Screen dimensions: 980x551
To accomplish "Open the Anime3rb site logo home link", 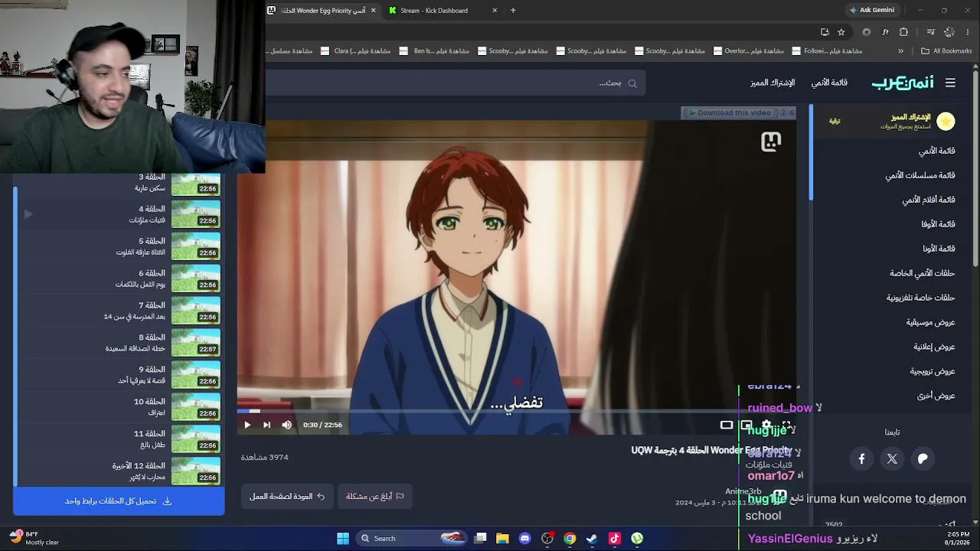I will (x=903, y=83).
